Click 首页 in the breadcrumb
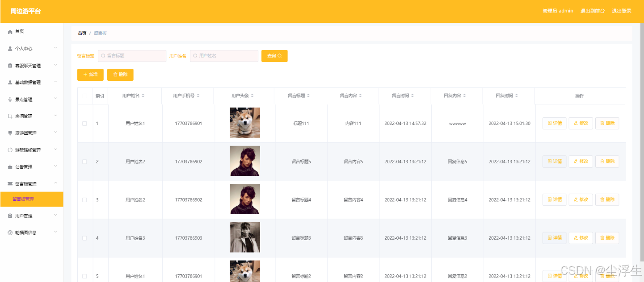Viewport: 644px width, 282px height. [x=82, y=33]
